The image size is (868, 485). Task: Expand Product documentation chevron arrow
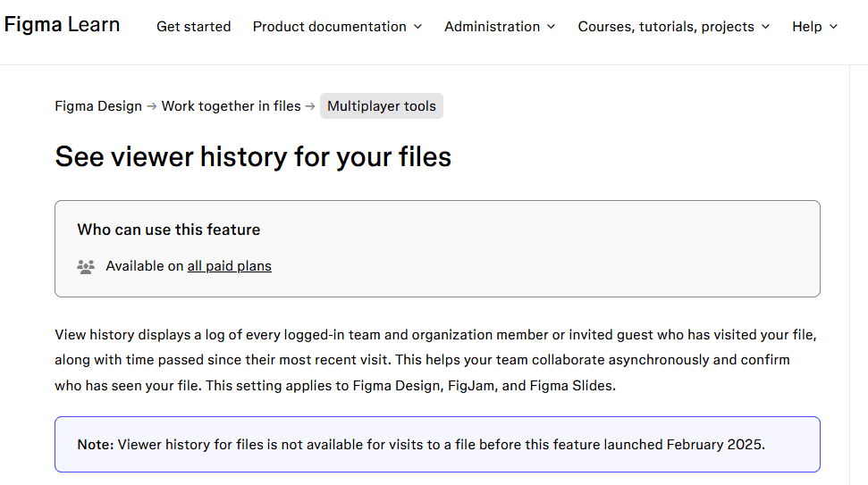(418, 27)
